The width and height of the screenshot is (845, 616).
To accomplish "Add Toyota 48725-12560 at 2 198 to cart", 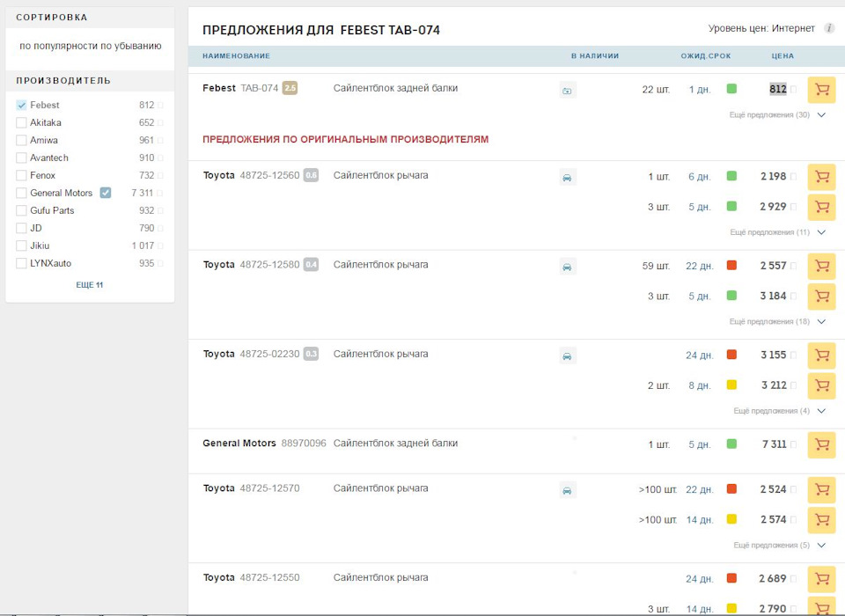I will pyautogui.click(x=821, y=177).
